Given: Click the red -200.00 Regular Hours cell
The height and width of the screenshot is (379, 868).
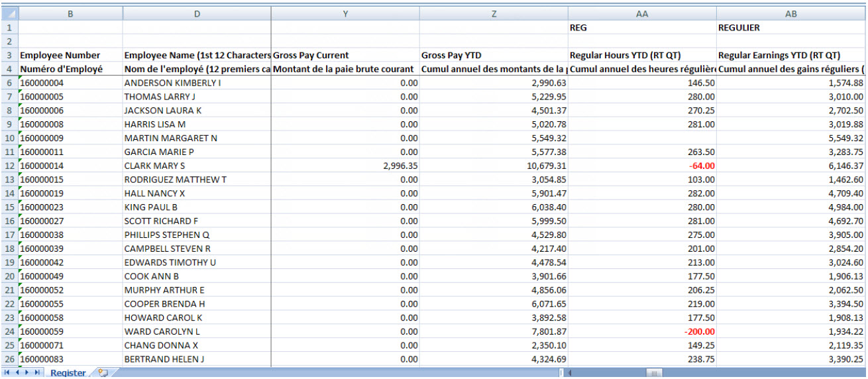Looking at the screenshot, I should coord(641,331).
